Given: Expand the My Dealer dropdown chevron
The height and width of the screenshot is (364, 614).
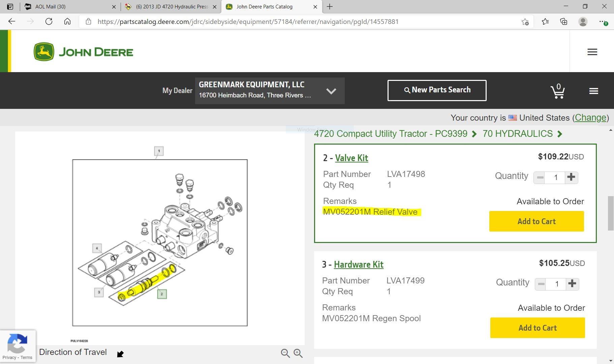Looking at the screenshot, I should [331, 91].
